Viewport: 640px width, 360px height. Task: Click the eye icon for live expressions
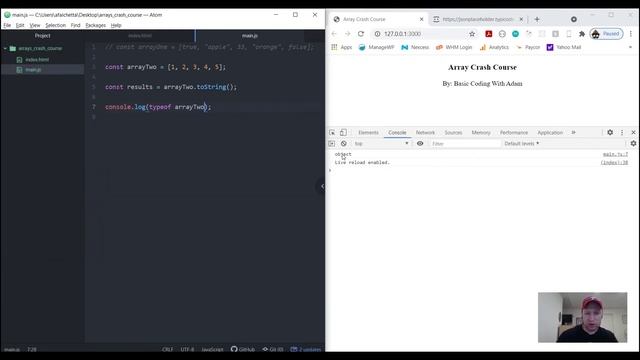(420, 144)
